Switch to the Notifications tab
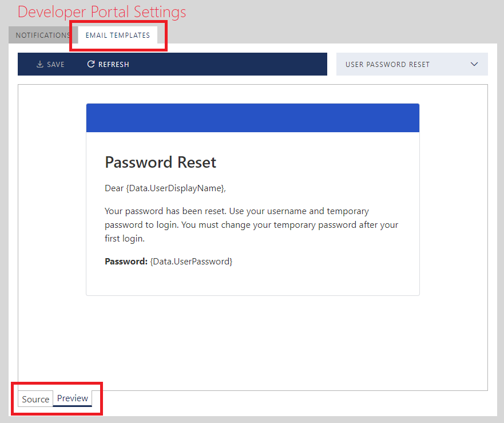504x423 pixels. [42, 35]
